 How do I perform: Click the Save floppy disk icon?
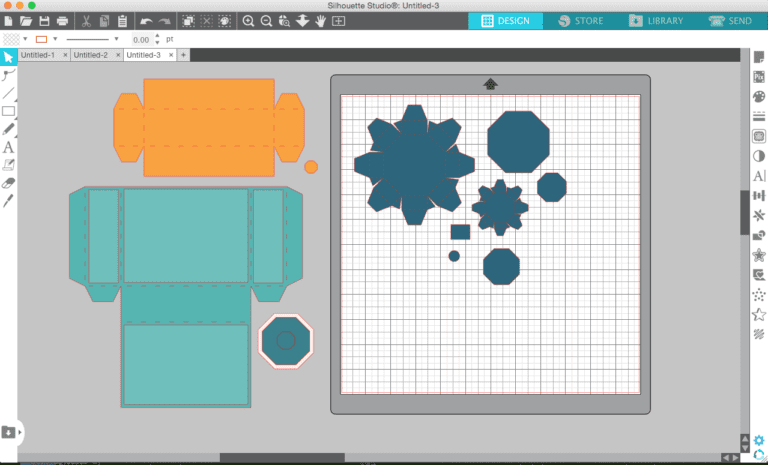[x=45, y=21]
